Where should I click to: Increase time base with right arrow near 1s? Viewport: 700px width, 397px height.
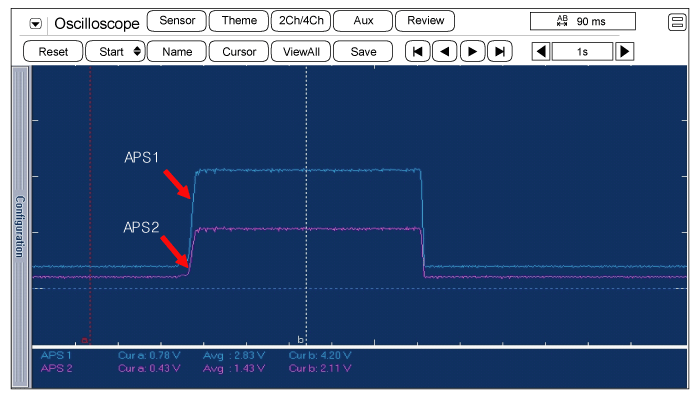click(x=625, y=52)
